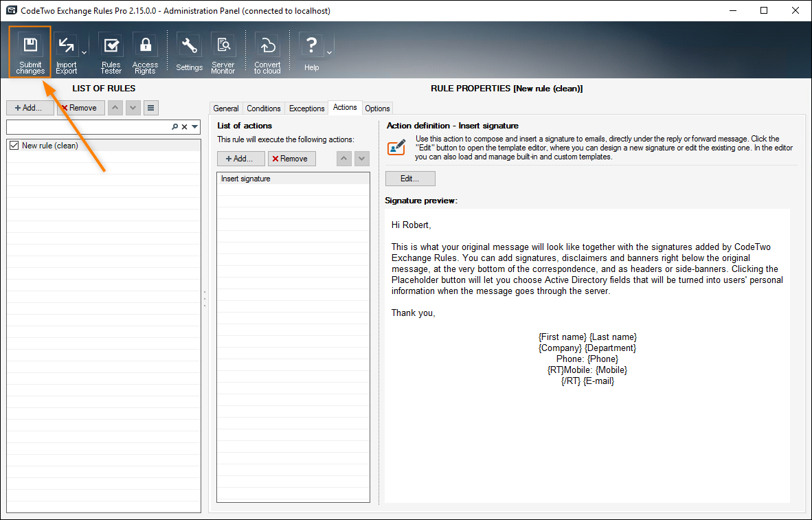This screenshot has height=520, width=812.
Task: Maximize the Administration Panel window
Action: click(x=764, y=10)
